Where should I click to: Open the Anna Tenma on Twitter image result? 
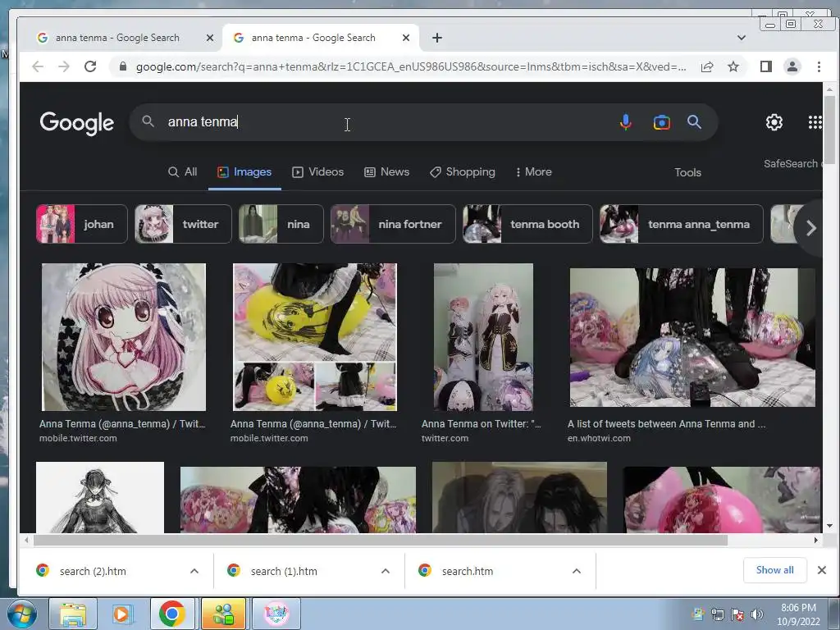tap(483, 337)
